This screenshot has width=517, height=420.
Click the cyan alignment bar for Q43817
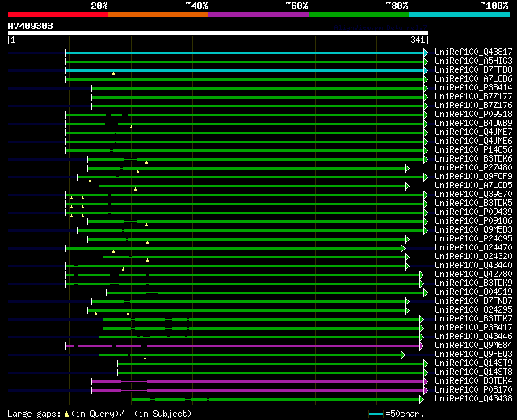click(245, 52)
